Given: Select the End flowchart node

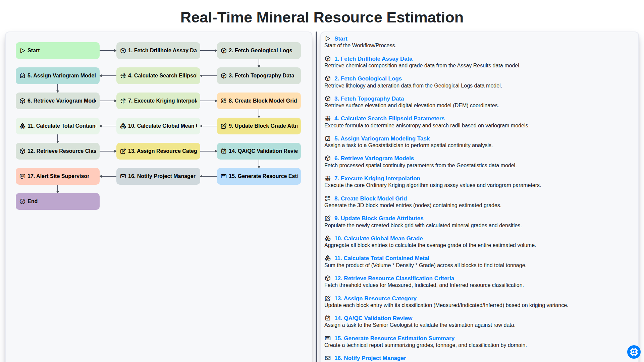Looking at the screenshot, I should pyautogui.click(x=58, y=201).
